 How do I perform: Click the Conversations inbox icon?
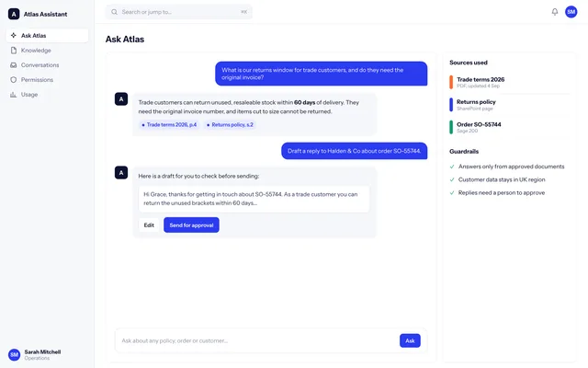[14, 65]
